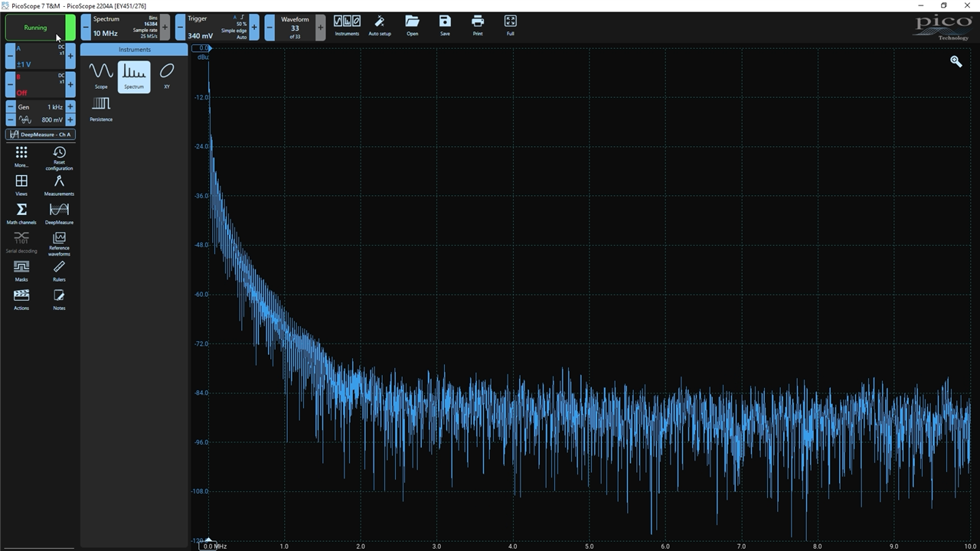Viewport: 980px width, 551px height.
Task: Open Channel A ±1 V options
Action: pos(40,57)
